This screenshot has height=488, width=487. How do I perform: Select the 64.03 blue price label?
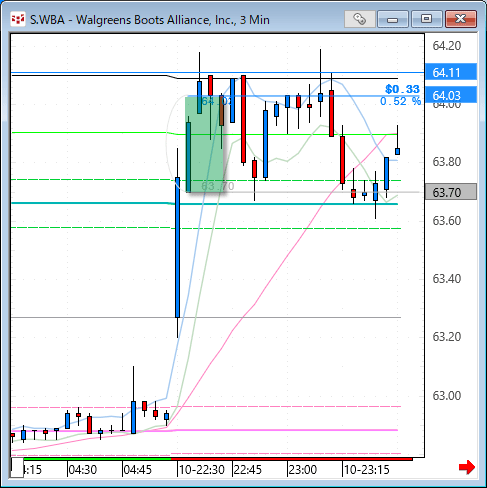coord(451,95)
